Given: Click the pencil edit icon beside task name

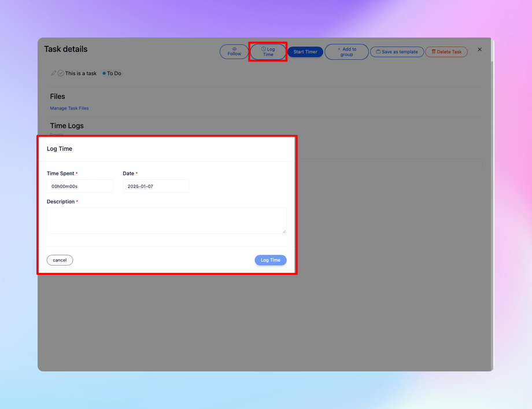Looking at the screenshot, I should click(53, 73).
